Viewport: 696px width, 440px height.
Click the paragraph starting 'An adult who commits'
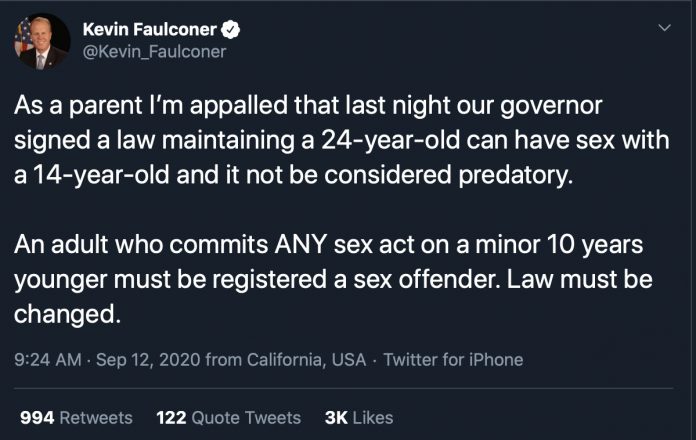pyautogui.click(x=333, y=279)
